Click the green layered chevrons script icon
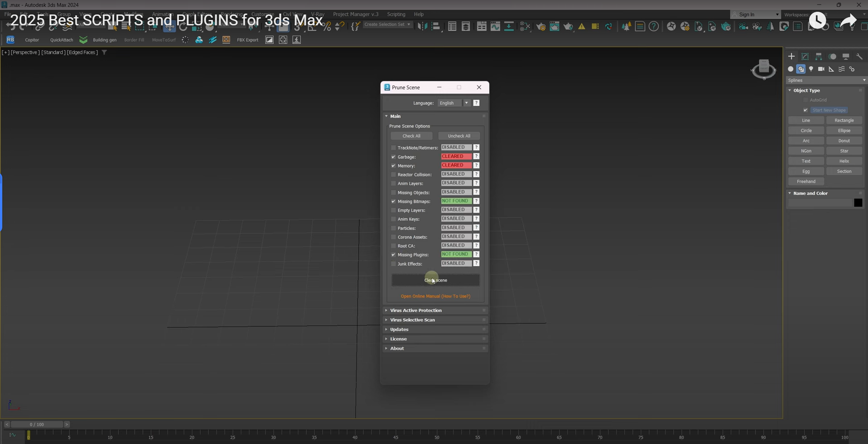This screenshot has width=868, height=444. pyautogui.click(x=83, y=40)
